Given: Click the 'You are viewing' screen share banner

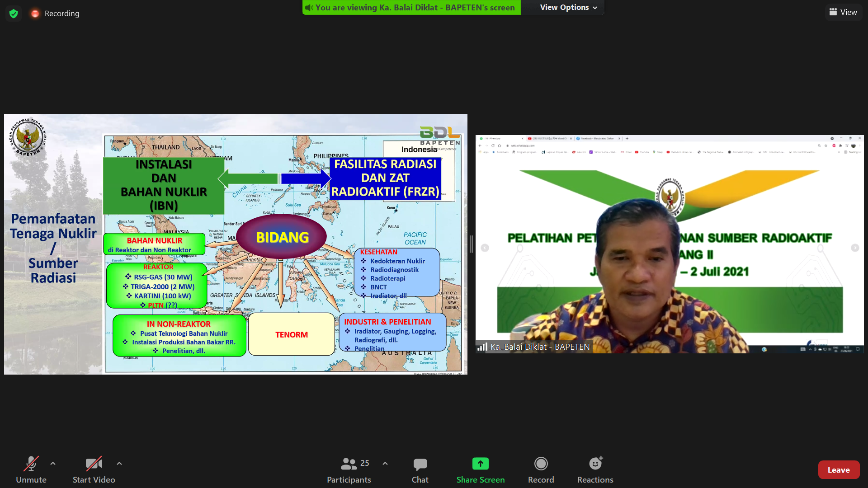Looking at the screenshot, I should coord(411,7).
